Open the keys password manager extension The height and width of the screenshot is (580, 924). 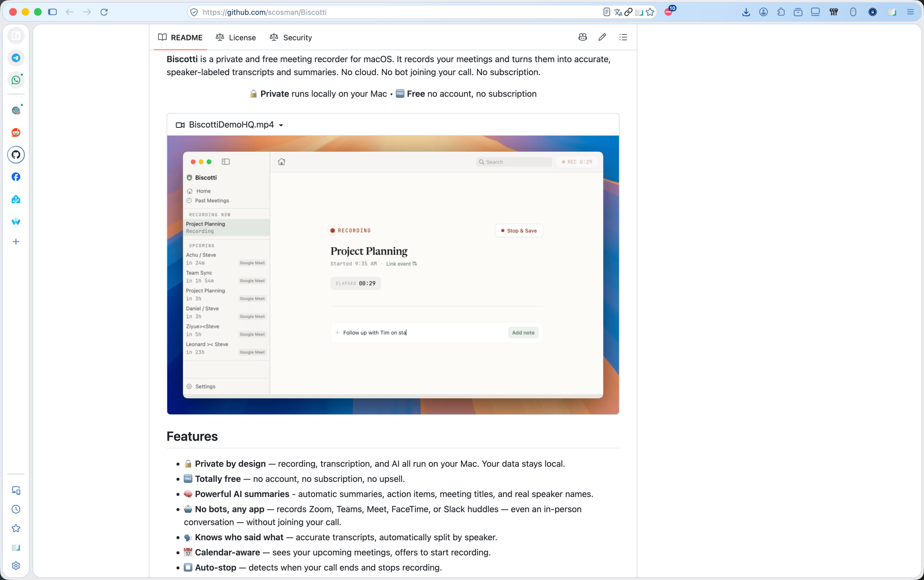pos(833,12)
